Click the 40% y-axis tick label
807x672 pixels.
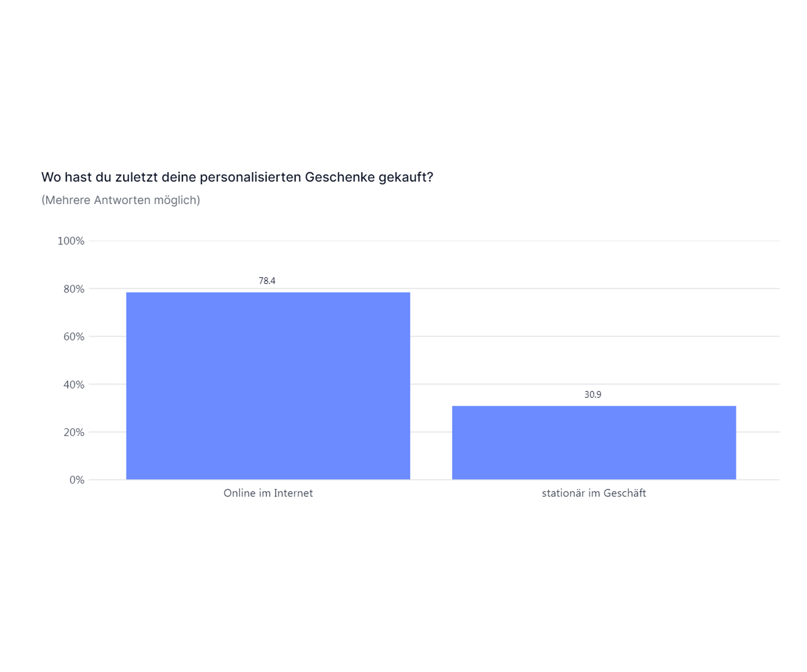coord(74,385)
